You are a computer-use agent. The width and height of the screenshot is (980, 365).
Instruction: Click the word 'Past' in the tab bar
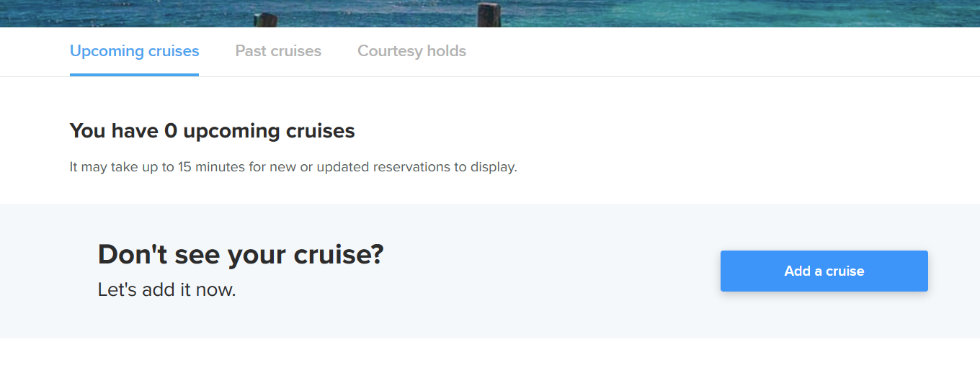point(251,51)
